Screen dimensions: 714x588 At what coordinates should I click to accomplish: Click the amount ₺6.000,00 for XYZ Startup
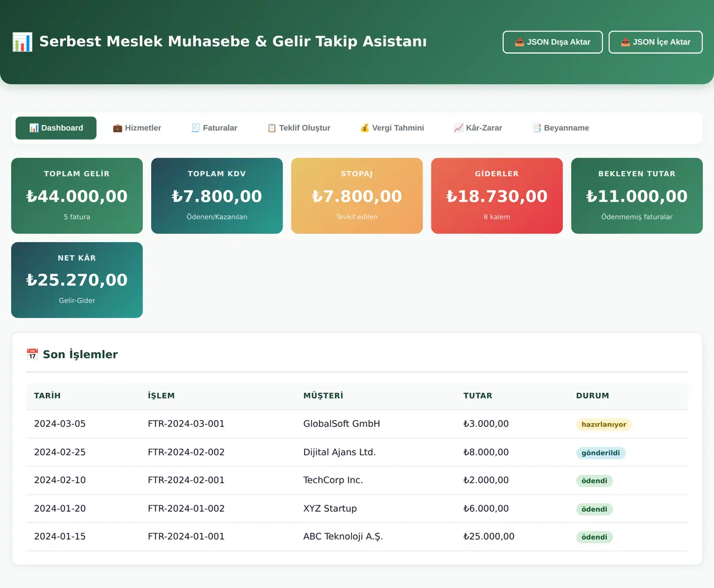coord(486,509)
